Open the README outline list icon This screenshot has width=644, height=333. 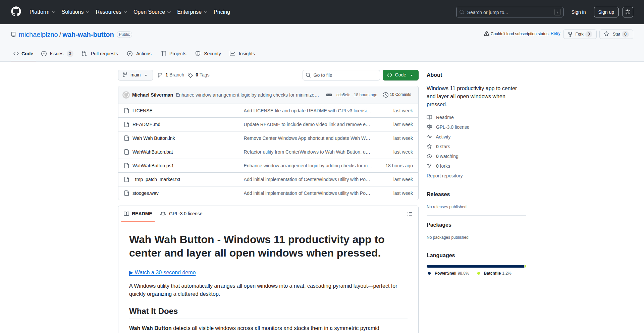pos(410,214)
